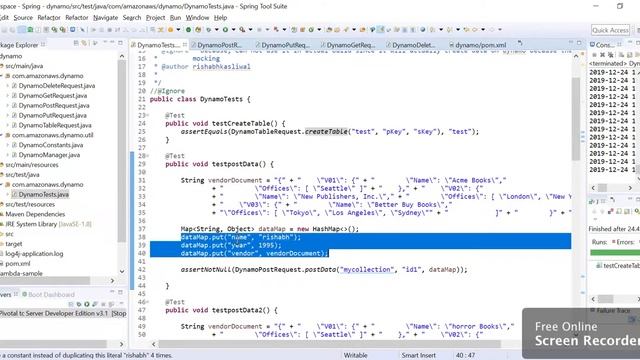Open the Run configurations dropdown arrow
The width and height of the screenshot is (640, 360).
pyautogui.click(x=233, y=29)
